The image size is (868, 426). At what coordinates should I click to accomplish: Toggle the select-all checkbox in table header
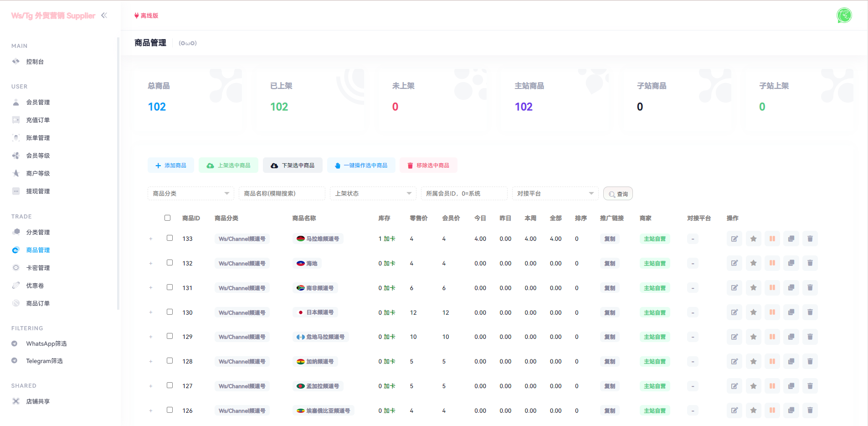point(168,218)
